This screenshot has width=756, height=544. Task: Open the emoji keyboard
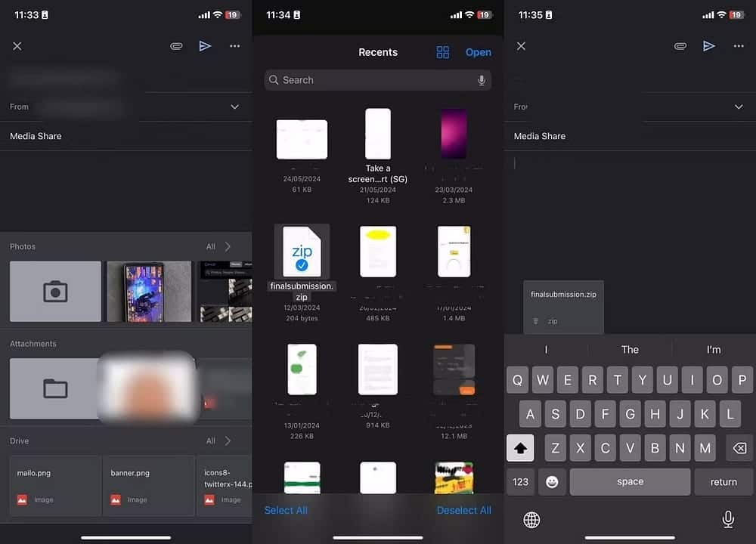[552, 482]
